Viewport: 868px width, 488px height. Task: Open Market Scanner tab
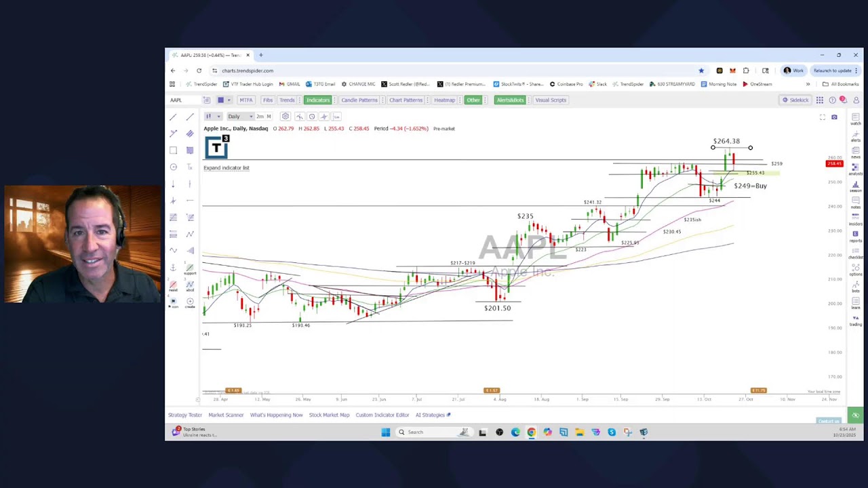tap(226, 415)
